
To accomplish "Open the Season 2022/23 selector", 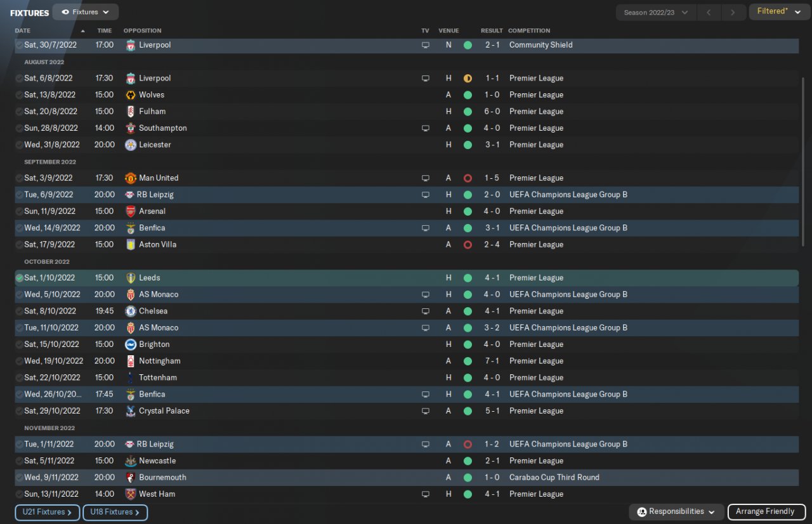I will (x=655, y=13).
